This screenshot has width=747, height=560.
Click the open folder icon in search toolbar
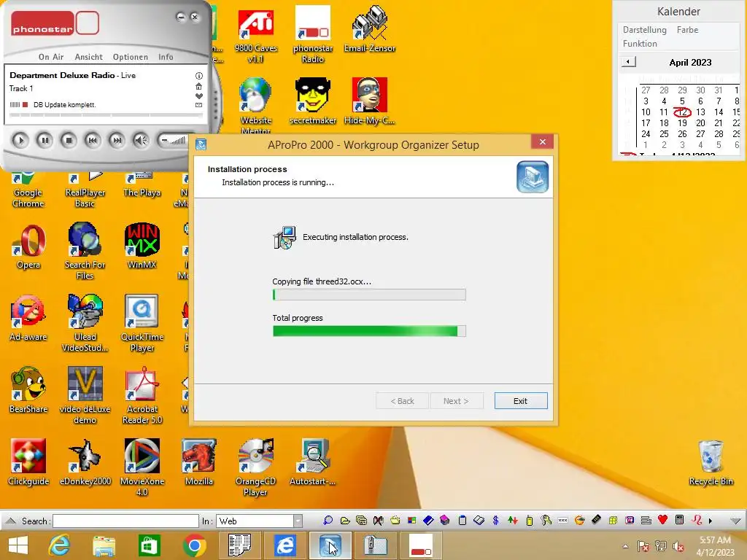(x=345, y=521)
